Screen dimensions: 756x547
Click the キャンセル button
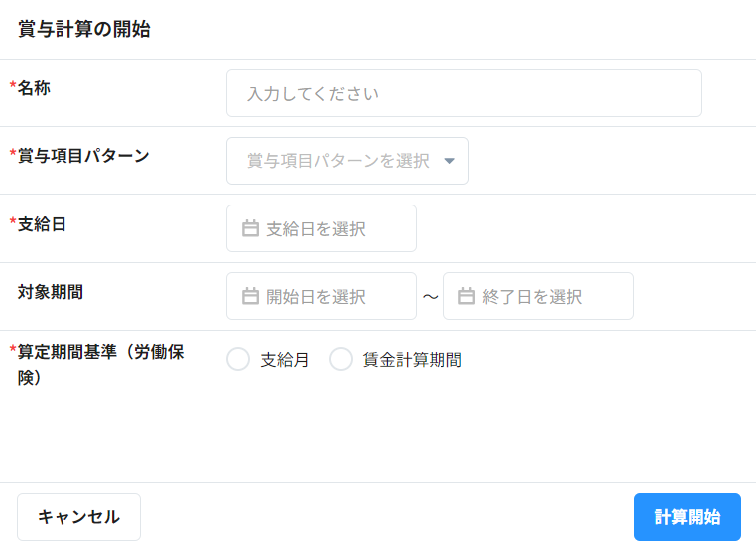pos(78,517)
